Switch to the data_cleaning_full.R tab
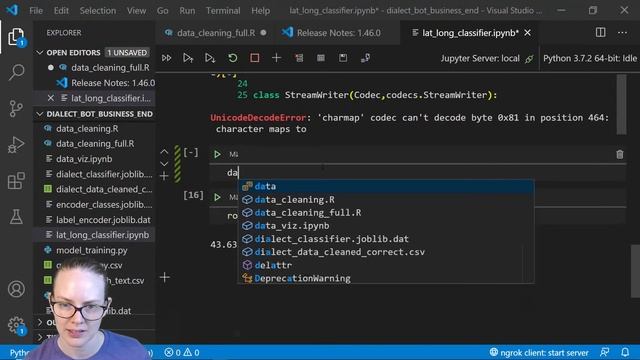The height and width of the screenshot is (360, 640). (x=216, y=33)
